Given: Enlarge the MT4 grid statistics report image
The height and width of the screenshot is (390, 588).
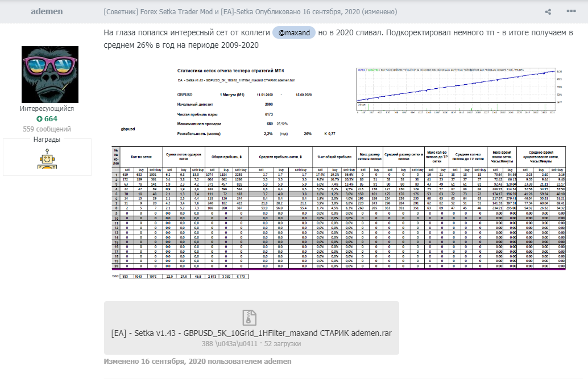Looking at the screenshot, I should (x=338, y=173).
